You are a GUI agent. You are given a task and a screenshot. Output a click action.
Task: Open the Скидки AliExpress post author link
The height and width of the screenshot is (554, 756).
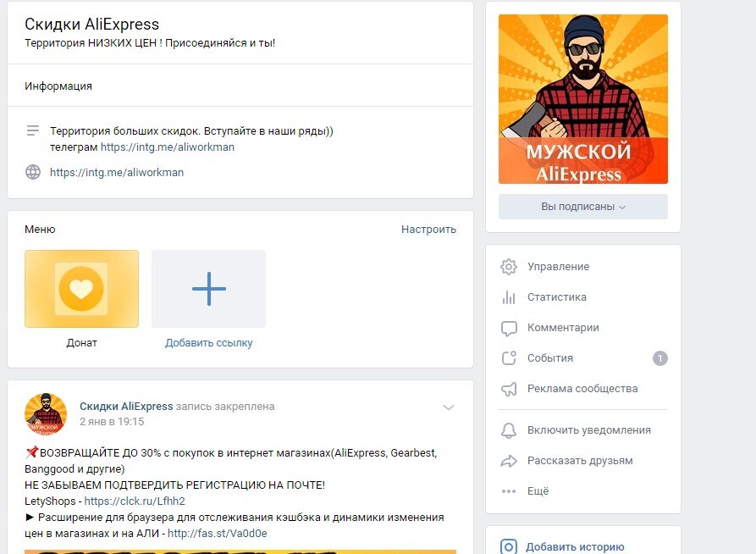pos(126,407)
